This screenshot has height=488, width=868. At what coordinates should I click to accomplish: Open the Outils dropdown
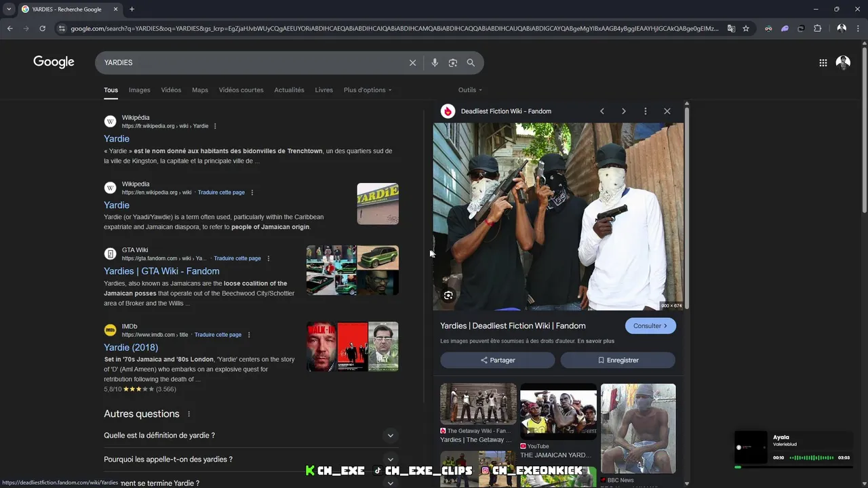[470, 90]
